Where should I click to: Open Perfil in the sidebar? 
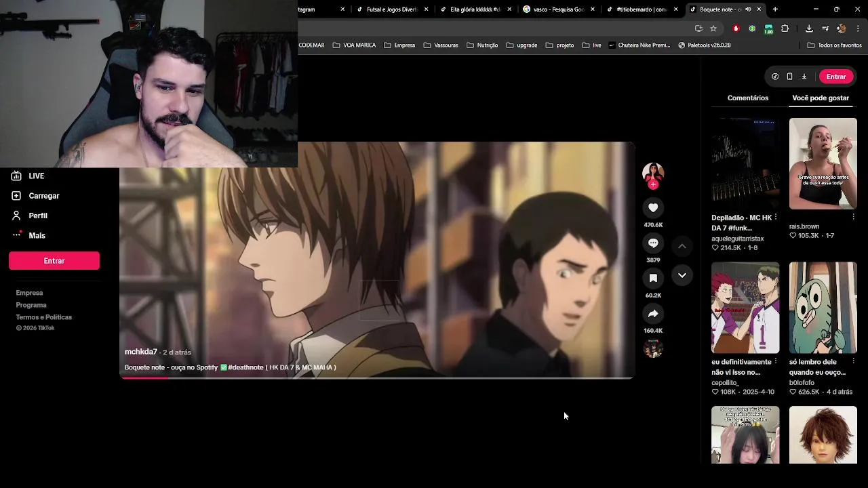click(30, 216)
